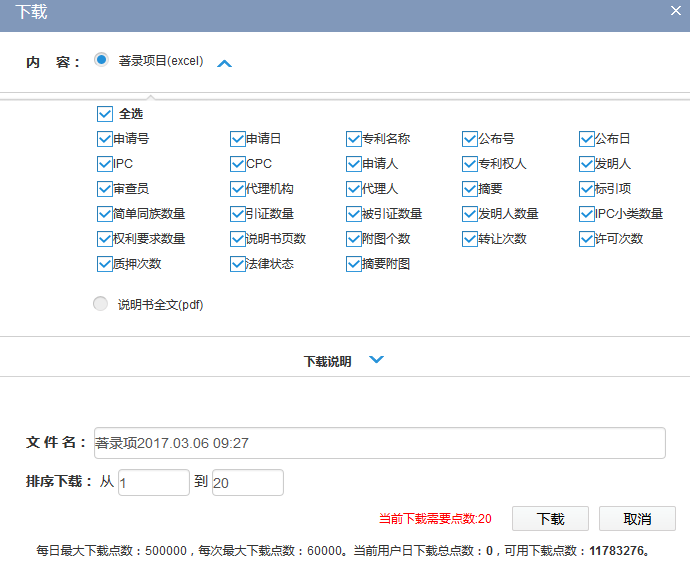Screen dimensions: 690x572
Task: Uncheck the 法律状态 checkbox
Action: coord(238,264)
